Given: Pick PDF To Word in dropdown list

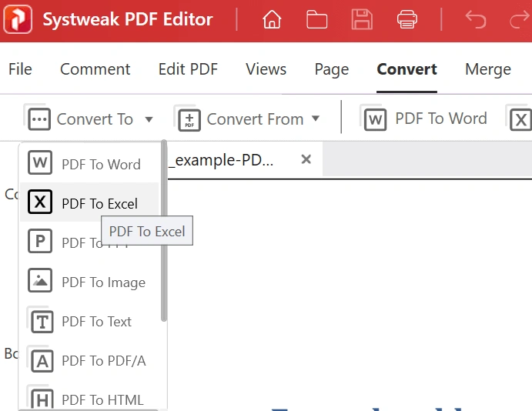Looking at the screenshot, I should point(89,164).
